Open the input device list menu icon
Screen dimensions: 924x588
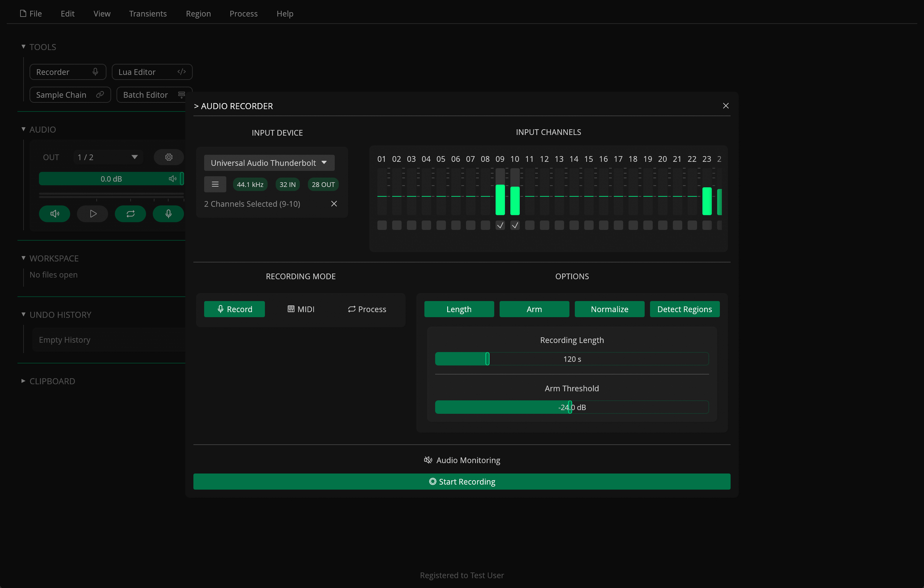point(215,185)
